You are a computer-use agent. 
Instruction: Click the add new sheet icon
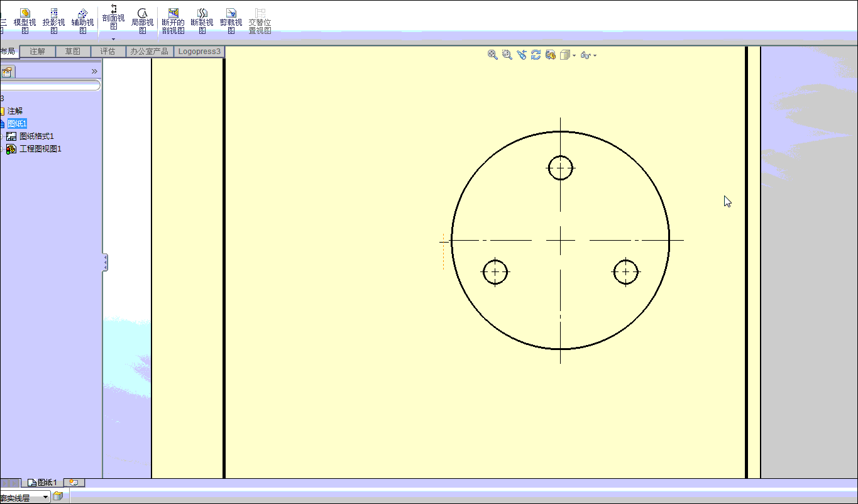tap(74, 483)
